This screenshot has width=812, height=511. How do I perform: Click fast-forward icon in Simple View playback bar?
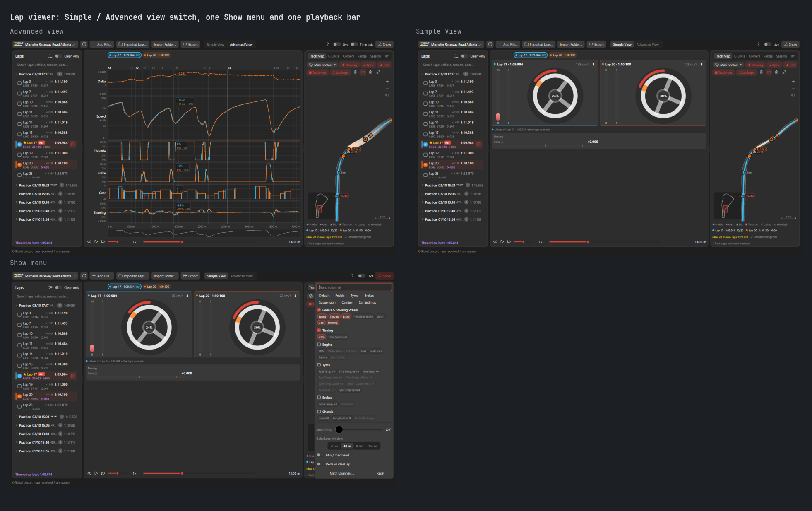[x=509, y=242]
